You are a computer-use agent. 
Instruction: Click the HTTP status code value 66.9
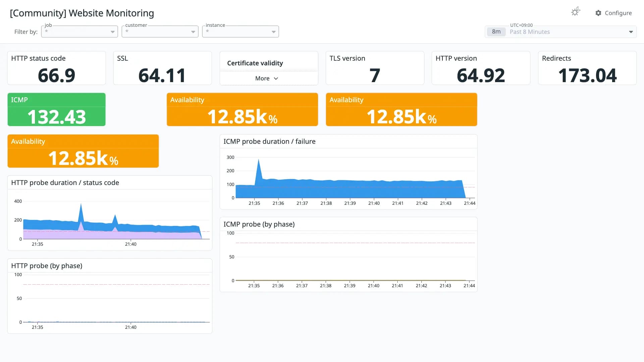pos(56,75)
